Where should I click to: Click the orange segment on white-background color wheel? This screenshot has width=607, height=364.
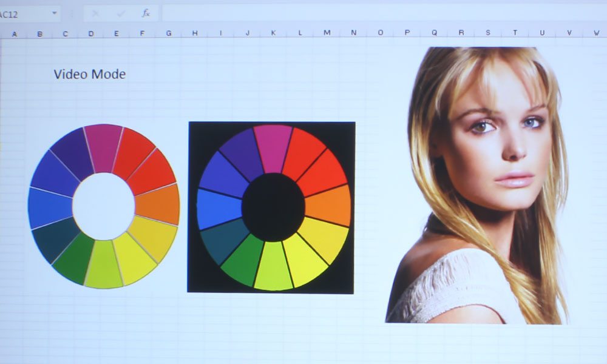click(158, 204)
